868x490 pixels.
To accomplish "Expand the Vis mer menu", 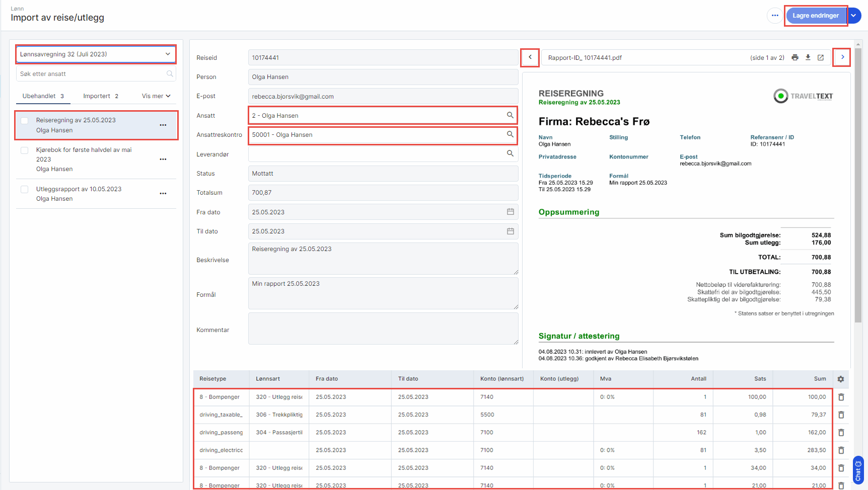I will pyautogui.click(x=156, y=96).
